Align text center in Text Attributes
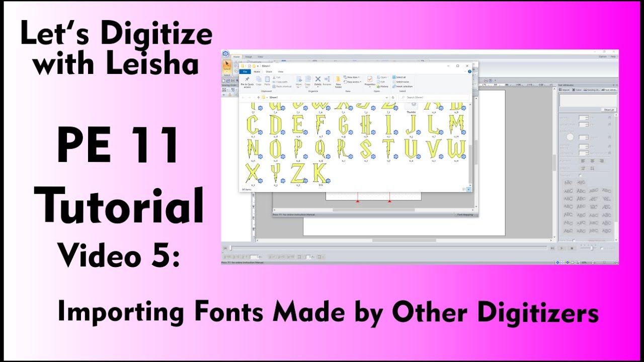The height and width of the screenshot is (362, 644). [592, 161]
